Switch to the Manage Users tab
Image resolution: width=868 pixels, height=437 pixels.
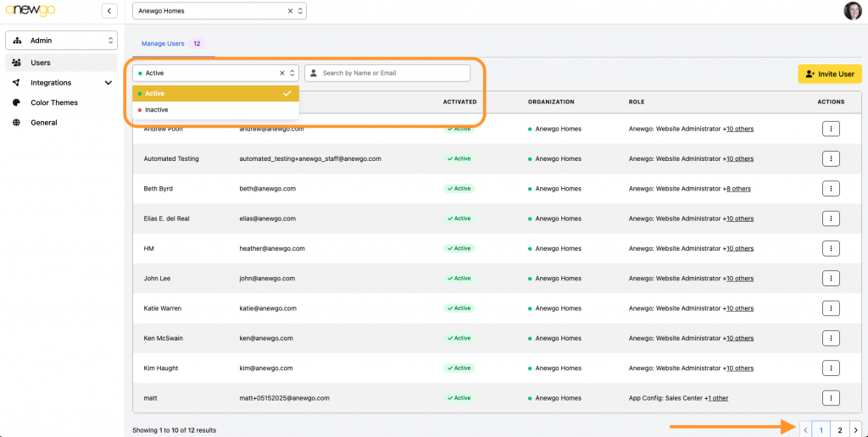pos(163,43)
